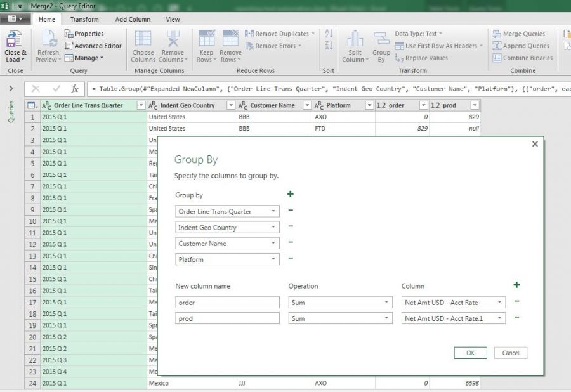Switch to the Add Column tab
The width and height of the screenshot is (571, 392).
tap(133, 19)
